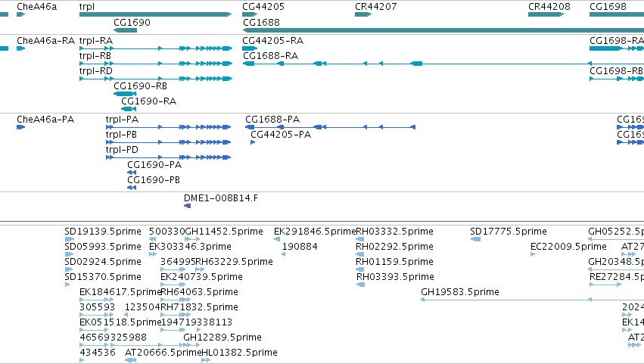Click EST 434536 label
This screenshot has height=364, width=644.
point(98,353)
